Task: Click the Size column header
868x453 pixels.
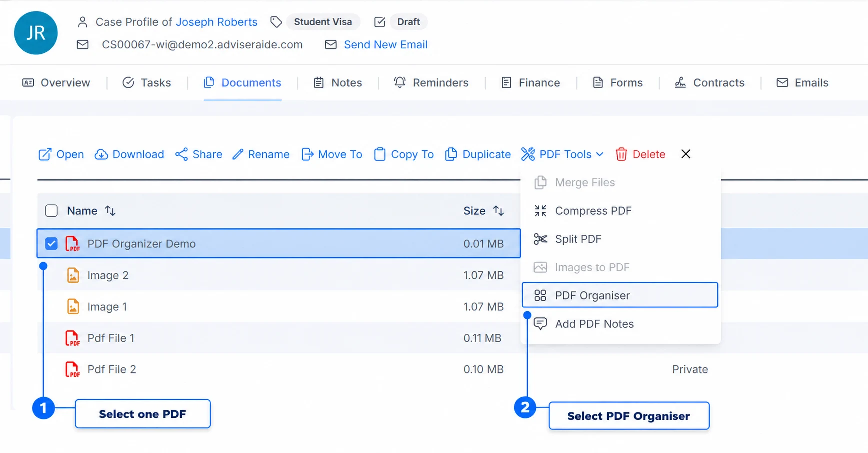Action: coord(474,211)
